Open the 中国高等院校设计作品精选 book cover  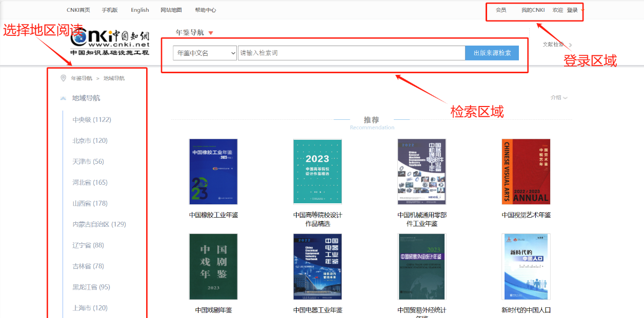pyautogui.click(x=317, y=172)
